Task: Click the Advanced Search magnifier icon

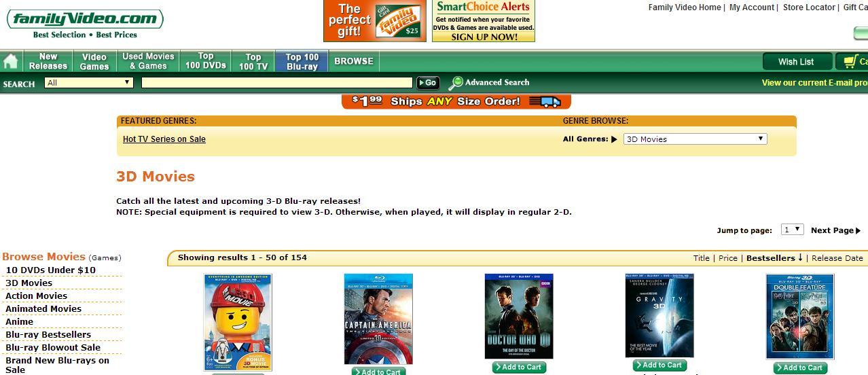Action: tap(456, 83)
